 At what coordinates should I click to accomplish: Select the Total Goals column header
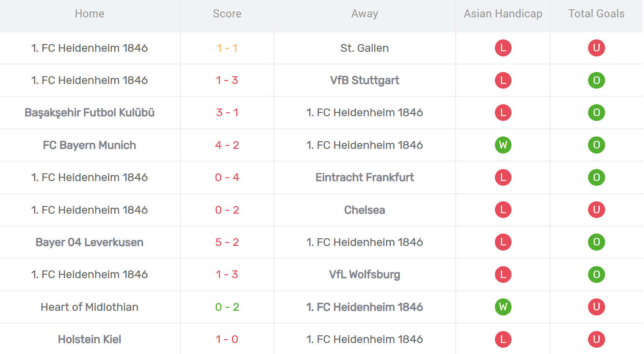(596, 14)
